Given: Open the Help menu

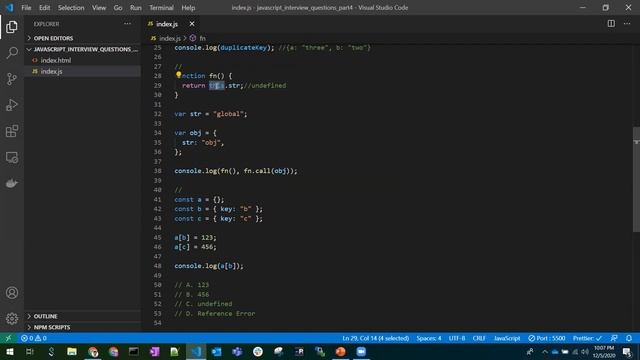Looking at the screenshot, I should point(188,8).
